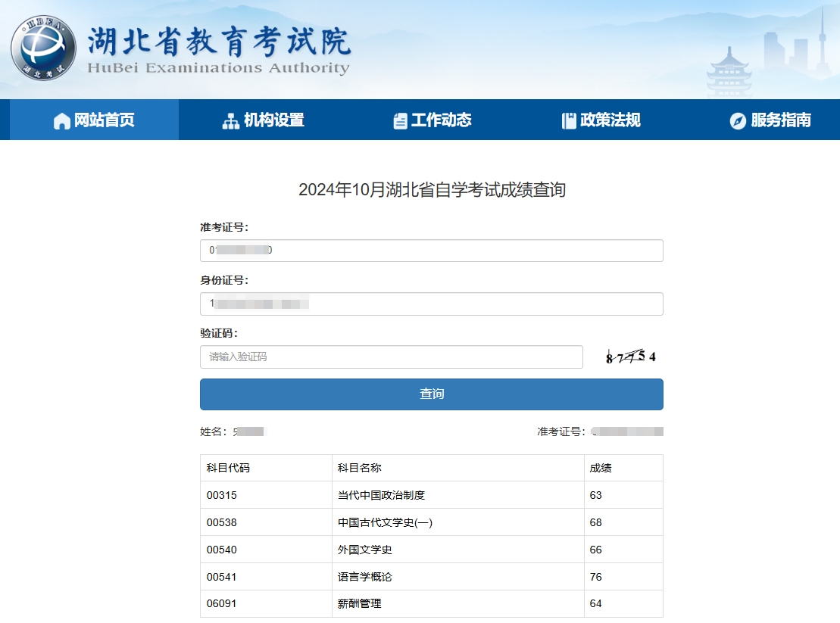Select the 姓名: result label
Viewport: 840px width, 623px height.
point(214,431)
